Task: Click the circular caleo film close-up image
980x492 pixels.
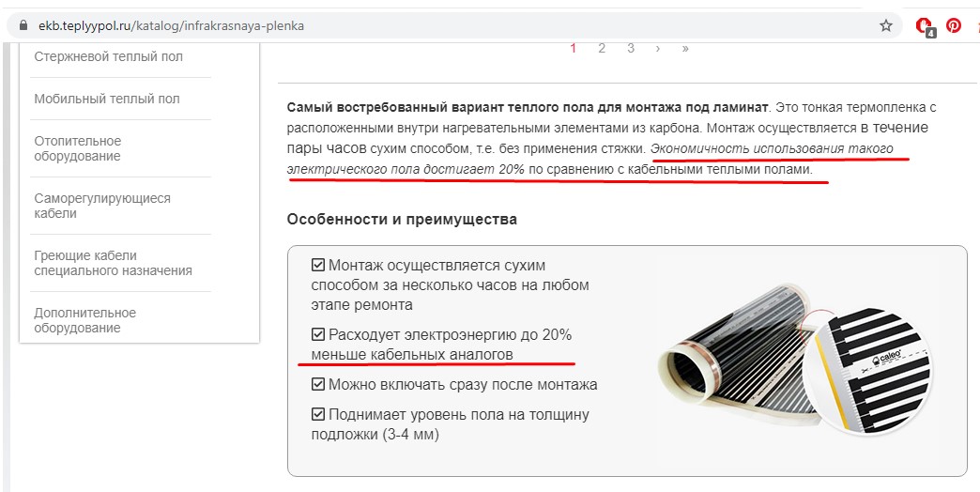Action: [868, 373]
